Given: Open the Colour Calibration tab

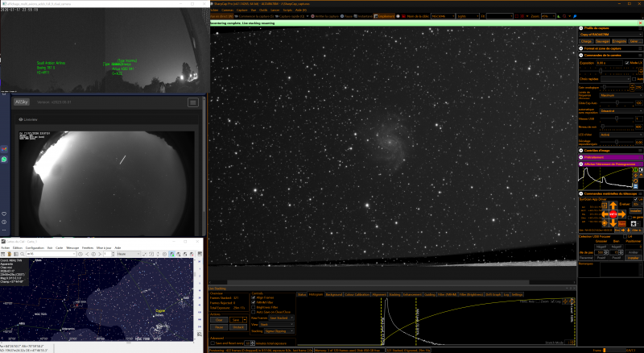Looking at the screenshot, I should pyautogui.click(x=357, y=295).
